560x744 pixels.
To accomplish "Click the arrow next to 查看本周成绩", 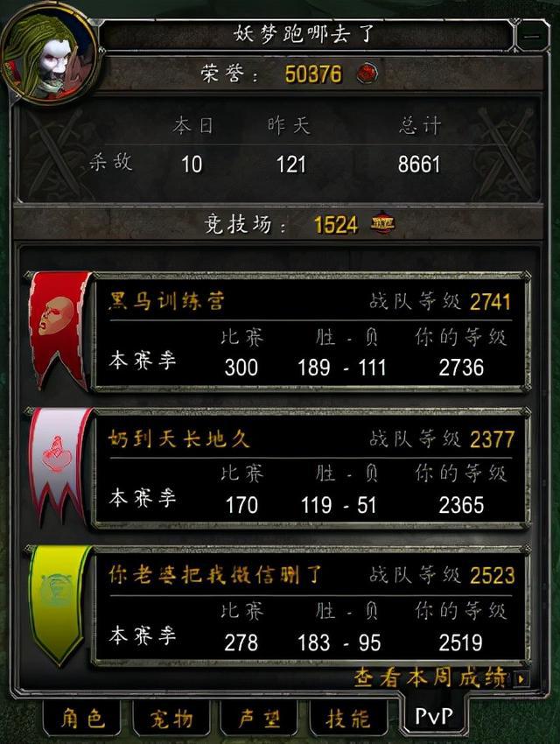I will point(521,679).
